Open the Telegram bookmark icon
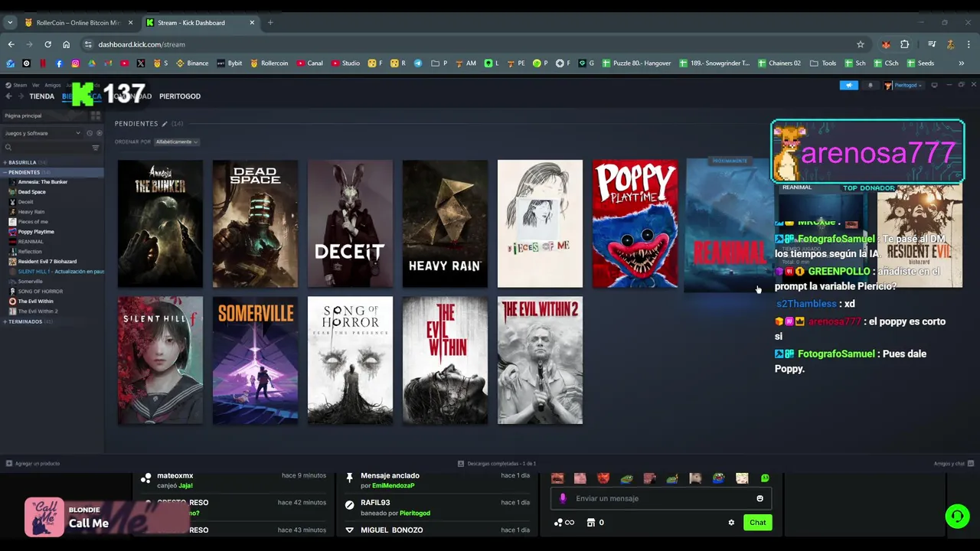This screenshot has height=551, width=980. 418,64
